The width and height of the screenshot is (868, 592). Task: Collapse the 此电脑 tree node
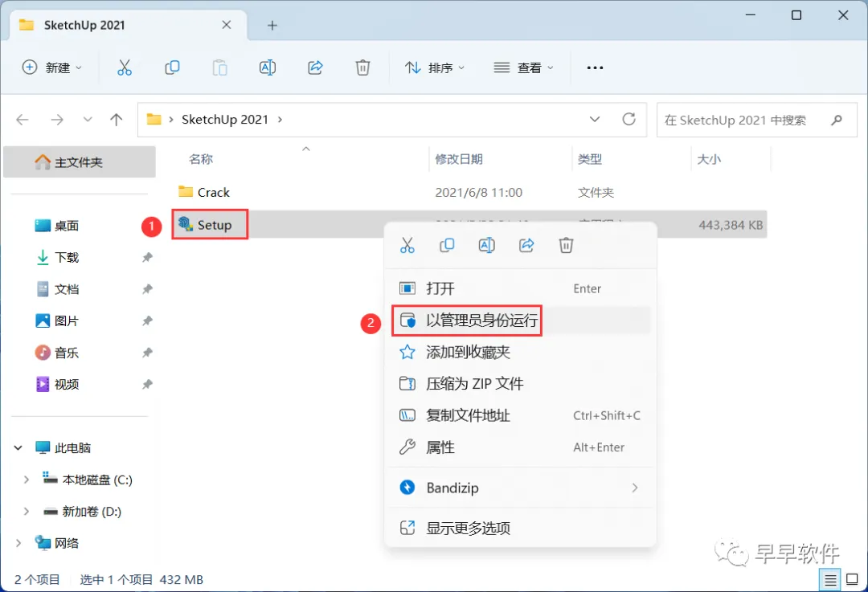(x=18, y=447)
